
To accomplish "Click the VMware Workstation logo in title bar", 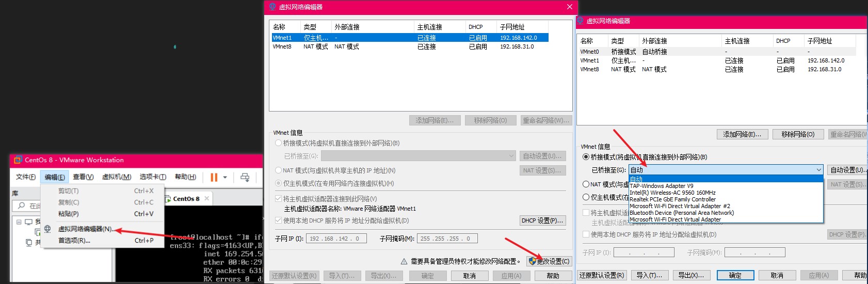I will click(x=18, y=160).
